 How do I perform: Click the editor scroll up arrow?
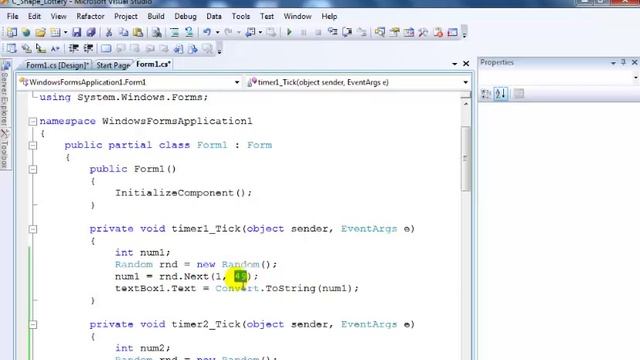point(466,104)
